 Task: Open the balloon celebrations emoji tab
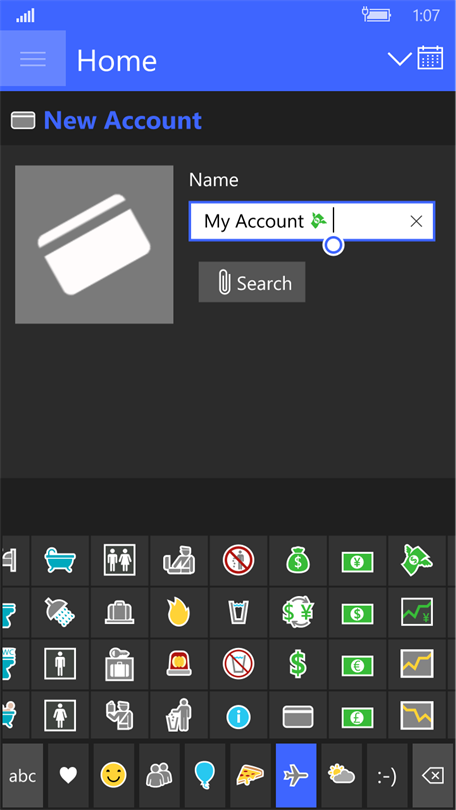point(205,776)
